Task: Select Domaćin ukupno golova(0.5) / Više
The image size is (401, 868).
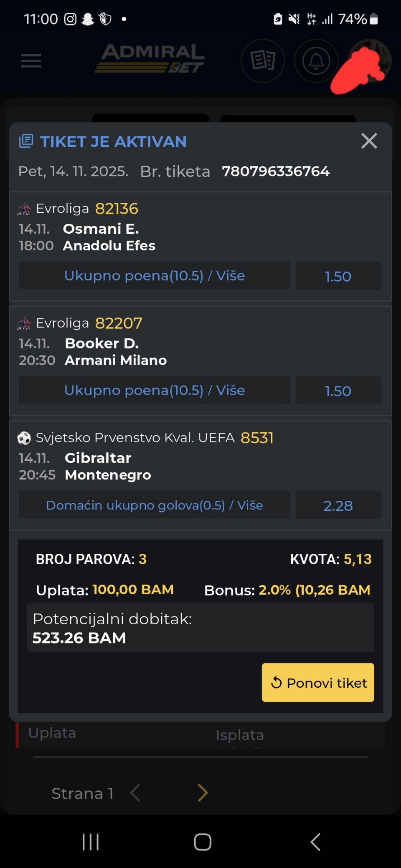Action: coord(154,505)
